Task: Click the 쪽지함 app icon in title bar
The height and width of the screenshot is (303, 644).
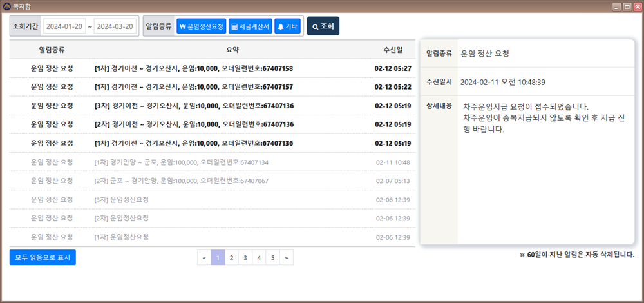Action: [x=6, y=6]
